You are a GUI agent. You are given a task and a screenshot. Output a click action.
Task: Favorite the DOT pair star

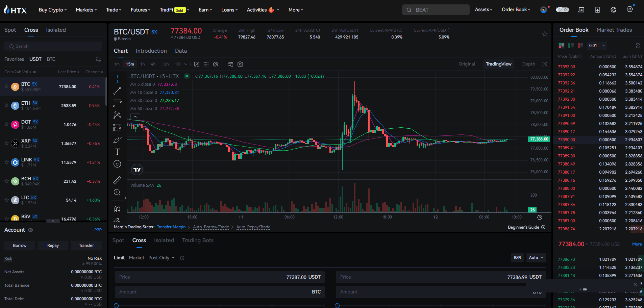(x=6, y=125)
